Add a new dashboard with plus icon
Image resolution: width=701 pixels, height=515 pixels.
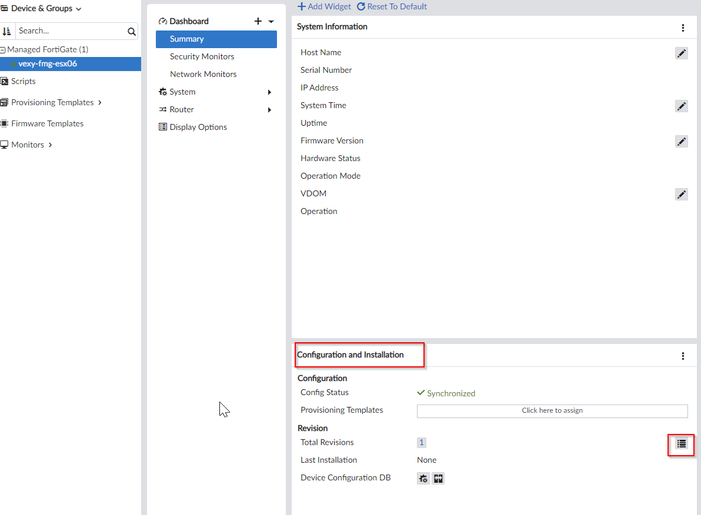(257, 21)
